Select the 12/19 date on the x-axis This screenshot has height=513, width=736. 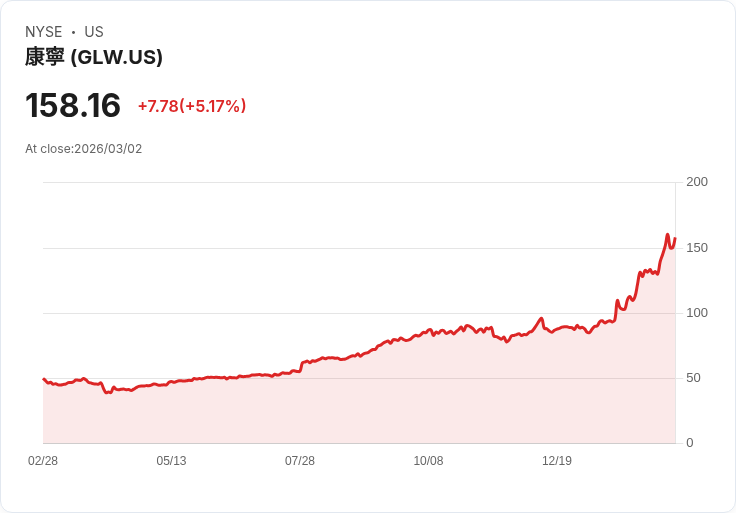[x=557, y=461]
